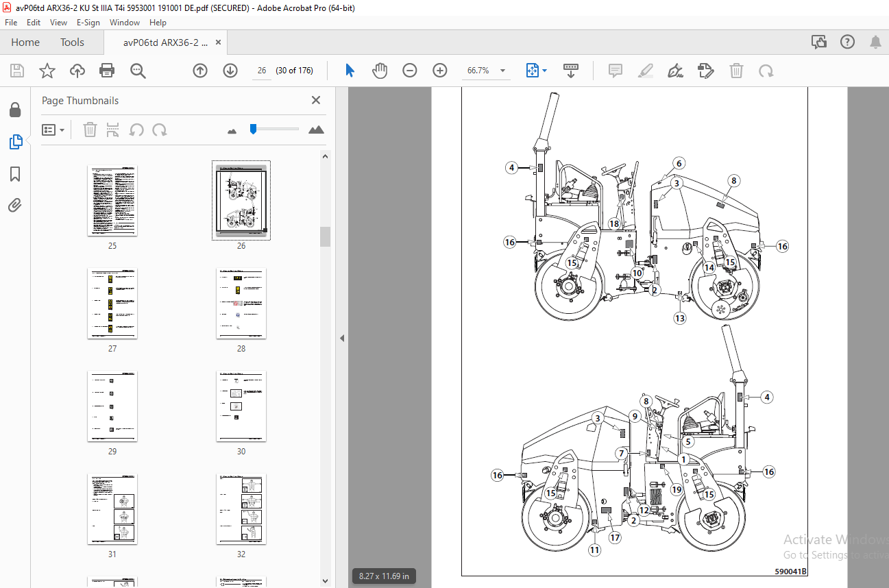Click the sign document pen icon
This screenshot has height=588, width=889.
676,71
